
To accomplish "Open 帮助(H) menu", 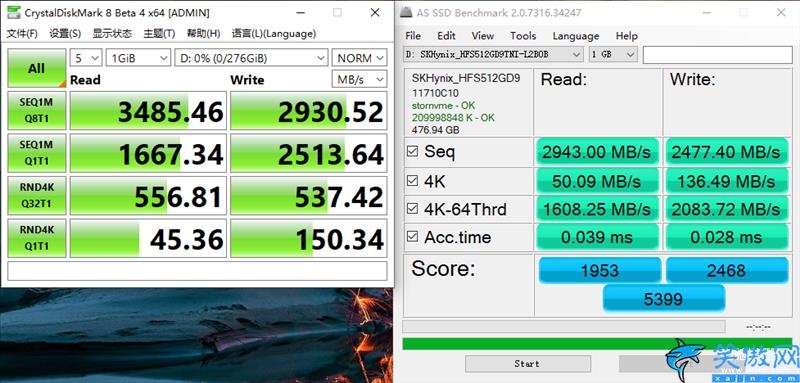I will [x=203, y=34].
